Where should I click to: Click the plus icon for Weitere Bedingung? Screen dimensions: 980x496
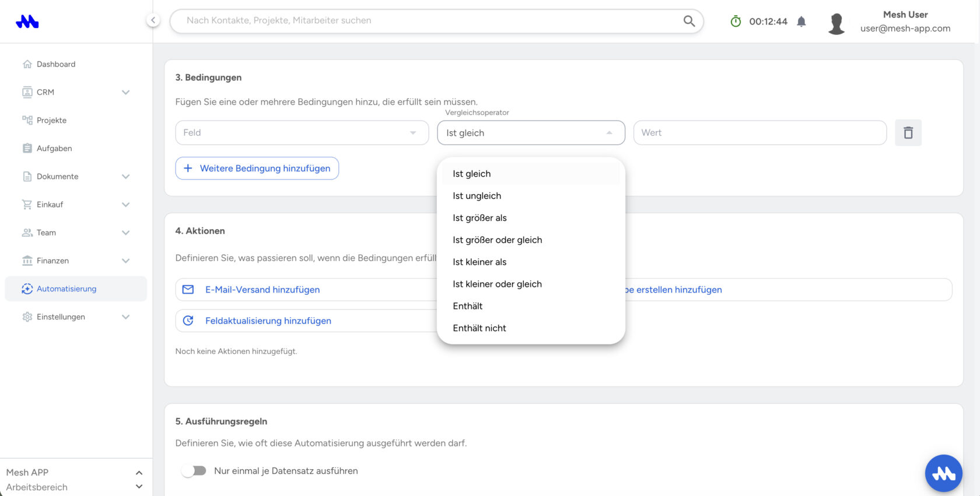tap(188, 168)
